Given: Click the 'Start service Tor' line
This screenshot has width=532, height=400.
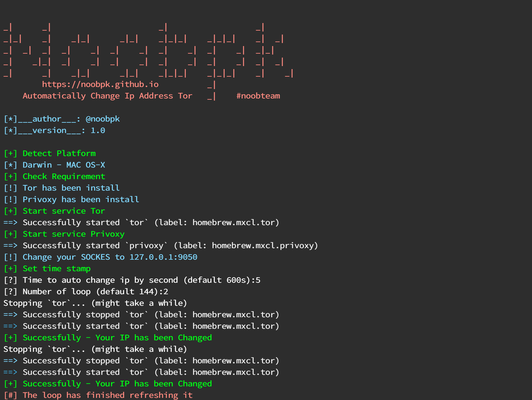Looking at the screenshot, I should point(54,211).
